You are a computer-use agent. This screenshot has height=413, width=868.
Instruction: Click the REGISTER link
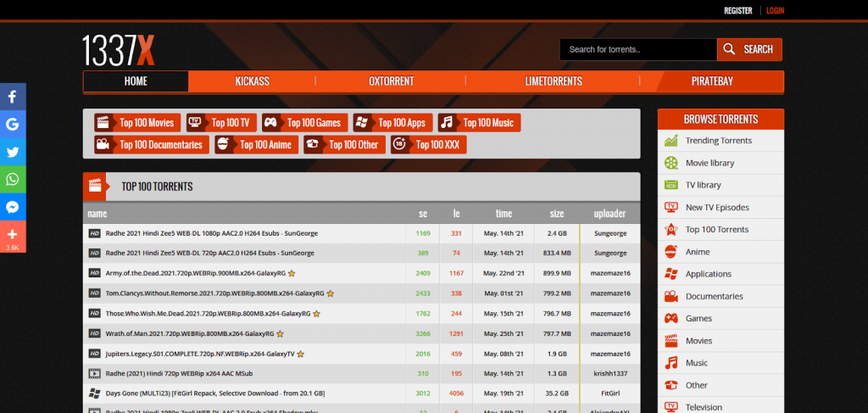738,10
